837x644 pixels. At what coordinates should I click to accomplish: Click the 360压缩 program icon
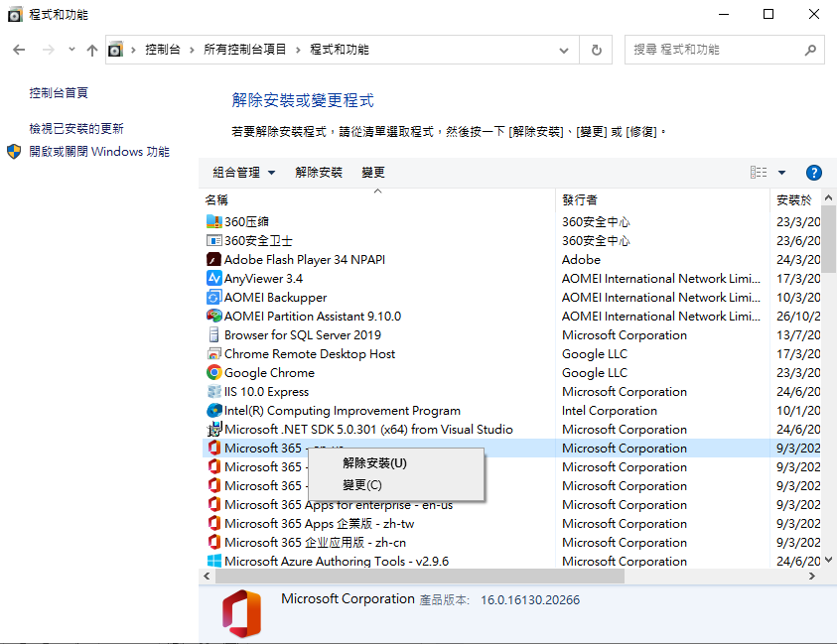click(214, 221)
